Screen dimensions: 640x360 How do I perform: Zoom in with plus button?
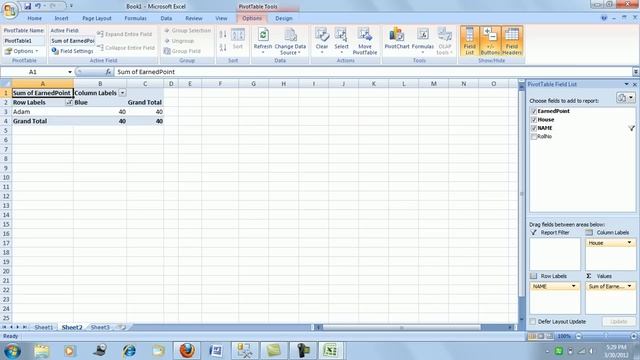[x=634, y=336]
